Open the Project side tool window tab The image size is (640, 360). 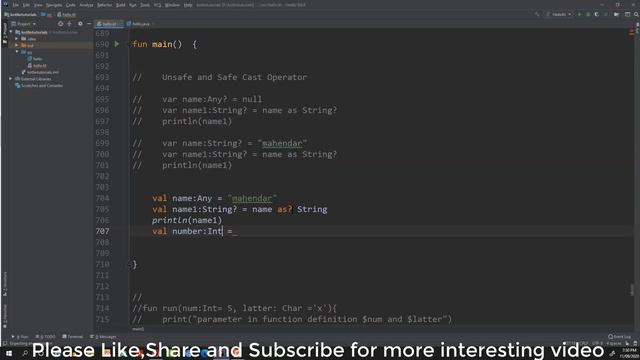coord(5,33)
